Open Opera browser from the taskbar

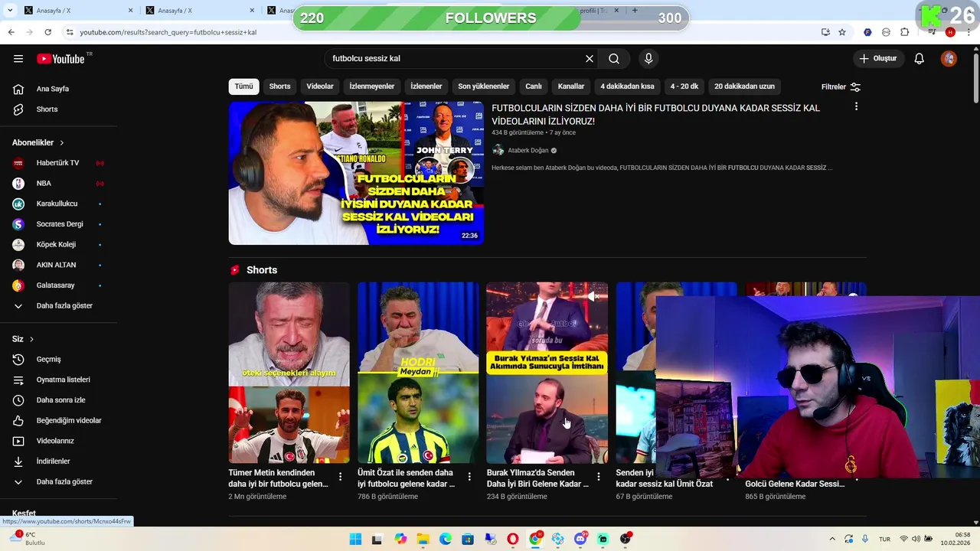click(x=512, y=539)
